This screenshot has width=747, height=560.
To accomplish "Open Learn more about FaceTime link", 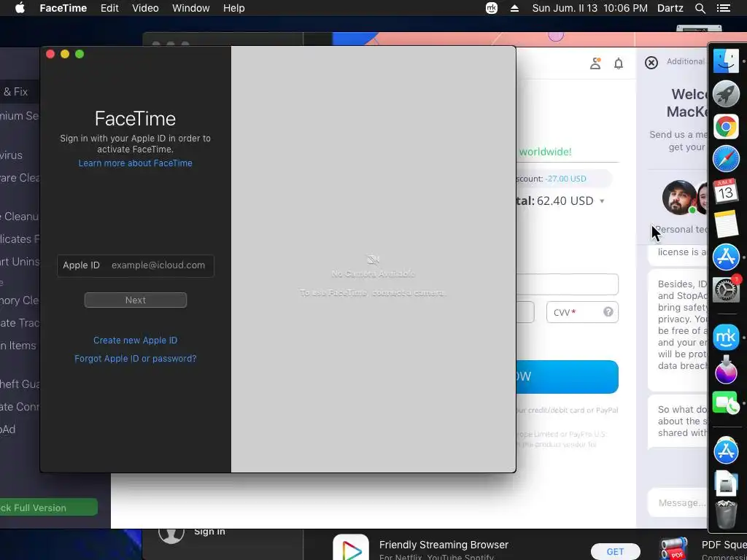I will click(x=135, y=163).
